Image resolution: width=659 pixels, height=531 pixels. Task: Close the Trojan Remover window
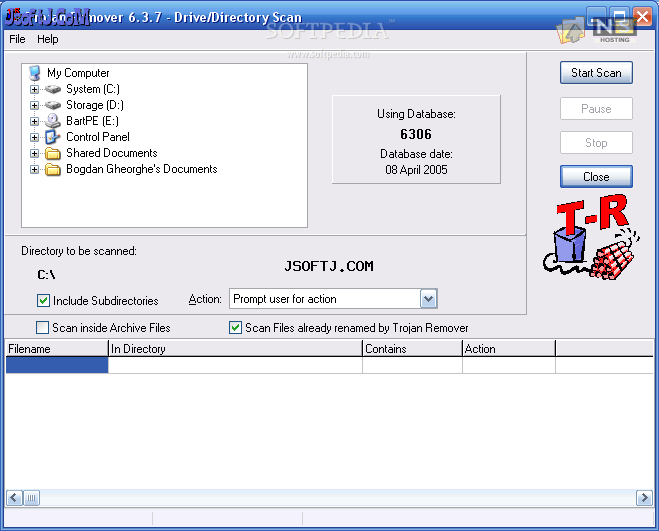pos(642,17)
